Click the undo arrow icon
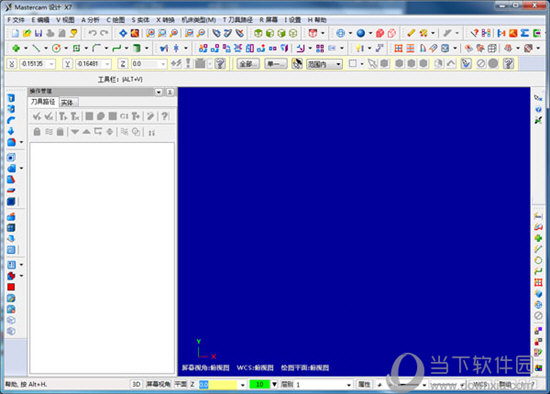The width and height of the screenshot is (550, 394). tap(92, 33)
